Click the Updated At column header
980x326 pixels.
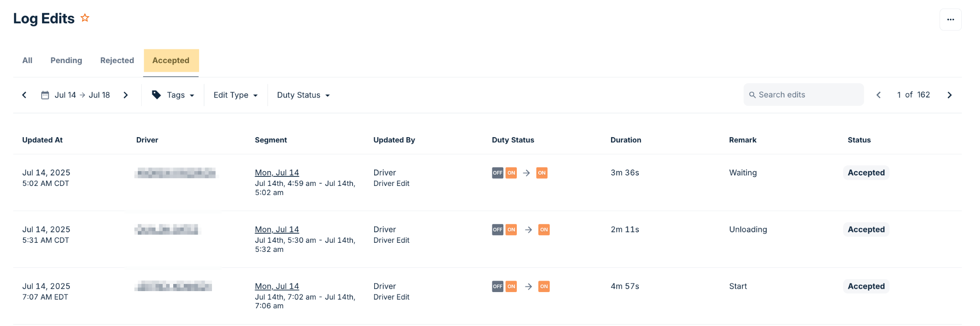pos(43,140)
